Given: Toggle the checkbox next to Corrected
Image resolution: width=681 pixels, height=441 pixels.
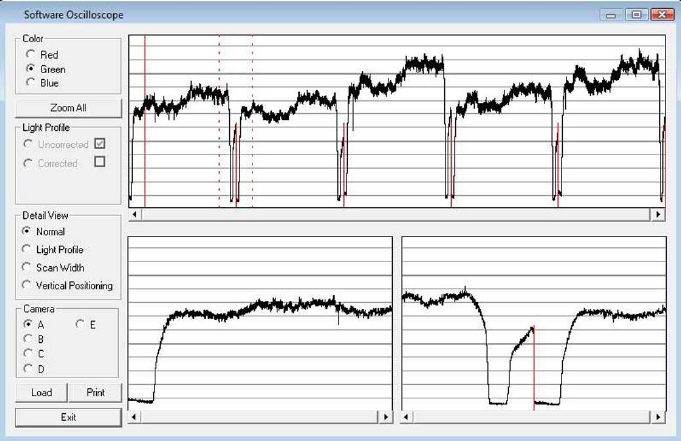Looking at the screenshot, I should coord(99,162).
